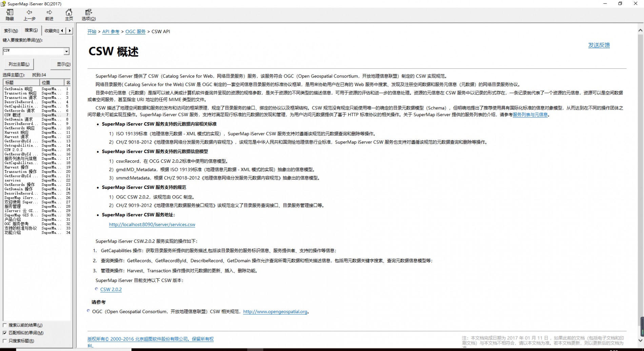Viewport: 644px width, 351px height.
Task: Click the bullet icon beside the OGC reference
Action: coord(88,311)
